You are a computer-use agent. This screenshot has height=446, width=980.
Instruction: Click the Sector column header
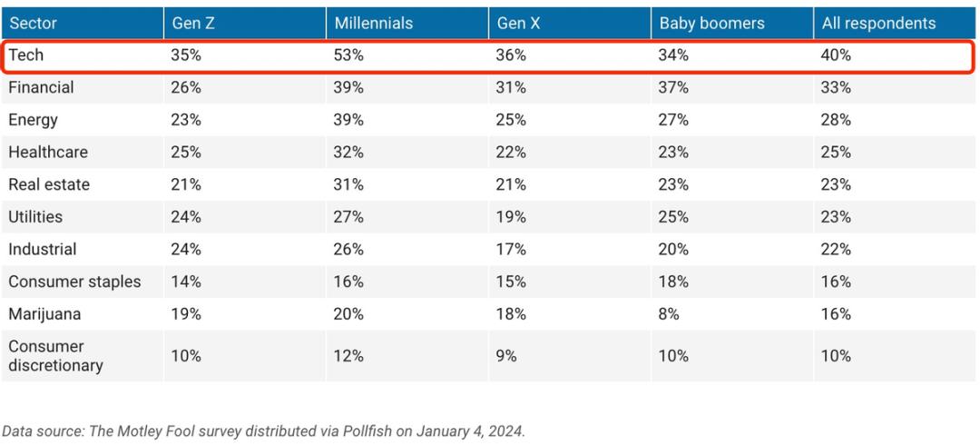tap(34, 23)
